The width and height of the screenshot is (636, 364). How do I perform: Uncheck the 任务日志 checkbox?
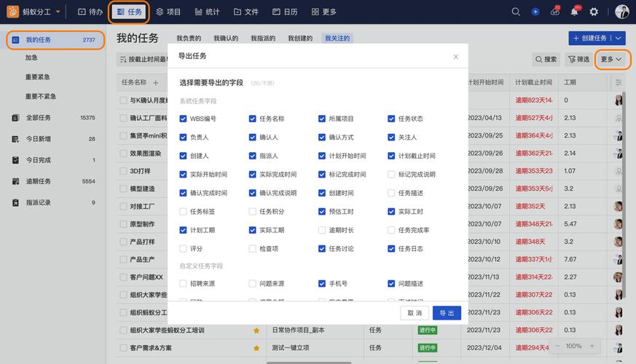[x=391, y=248]
